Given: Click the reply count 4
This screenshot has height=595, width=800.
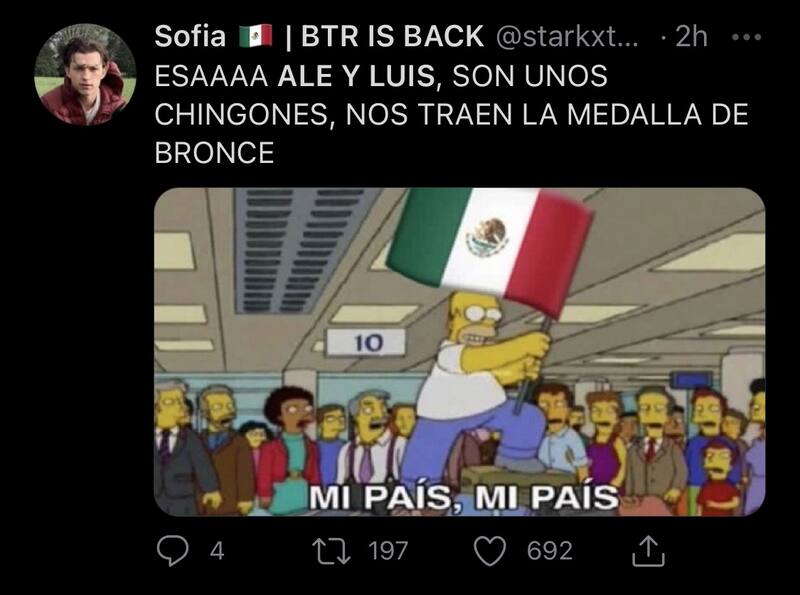Looking at the screenshot, I should (x=217, y=552).
